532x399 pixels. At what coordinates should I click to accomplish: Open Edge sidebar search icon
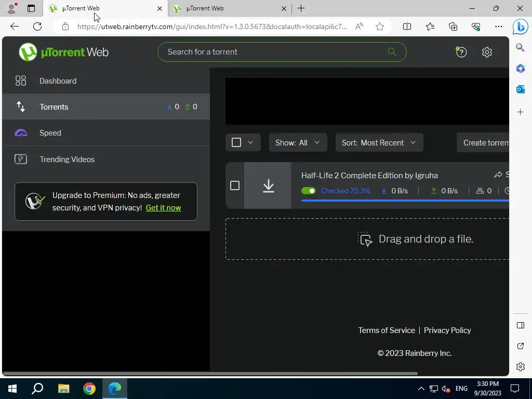click(x=520, y=47)
